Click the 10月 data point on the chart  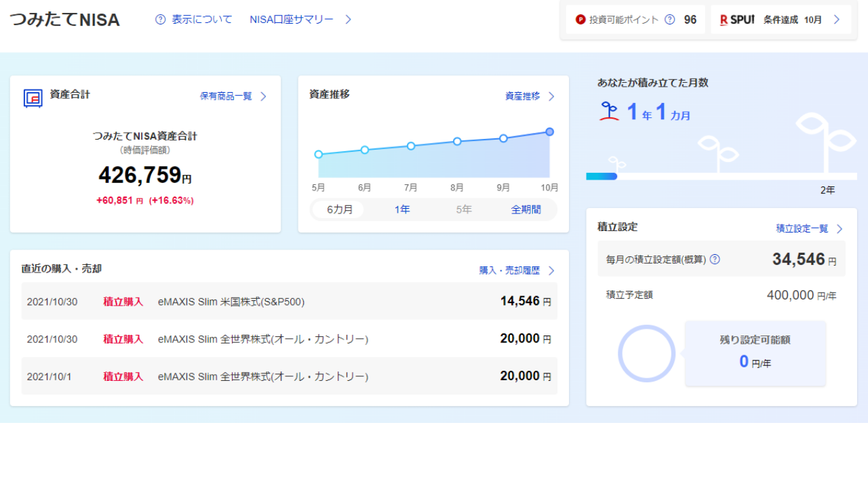549,131
